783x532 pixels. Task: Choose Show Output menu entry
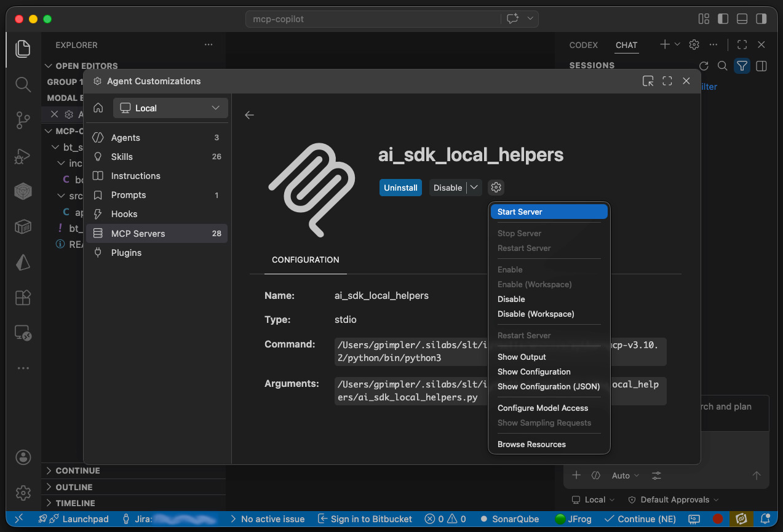(x=549, y=357)
